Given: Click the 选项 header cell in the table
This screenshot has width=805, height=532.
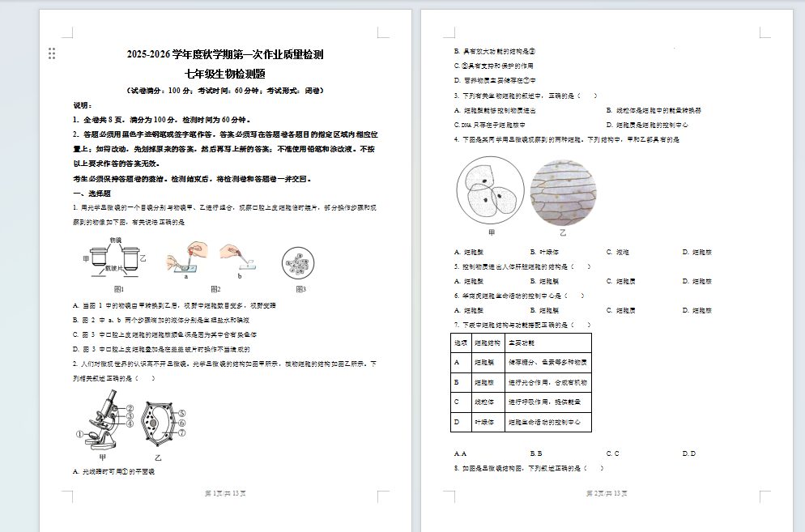Looking at the screenshot, I should [461, 343].
